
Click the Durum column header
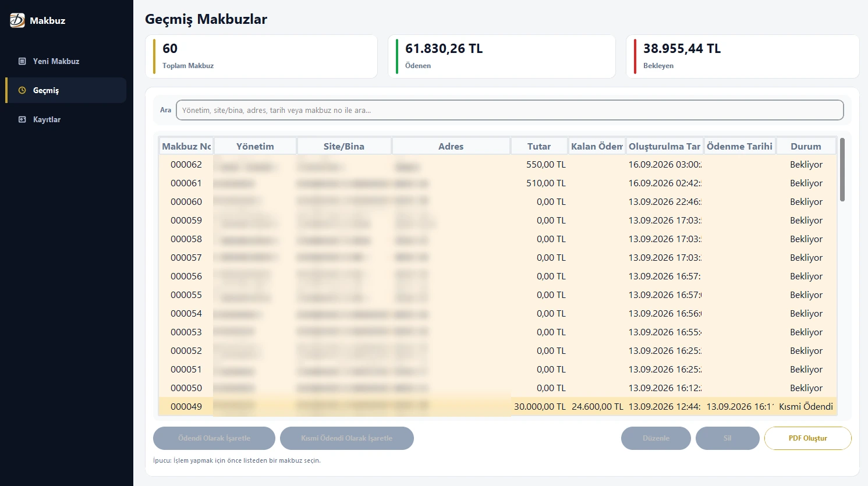pyautogui.click(x=806, y=146)
